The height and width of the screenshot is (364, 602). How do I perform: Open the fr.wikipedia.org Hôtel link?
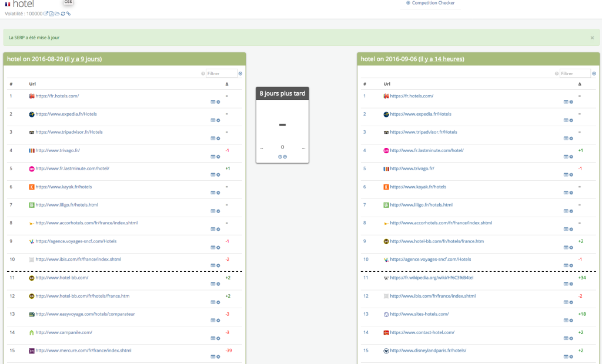point(432,278)
